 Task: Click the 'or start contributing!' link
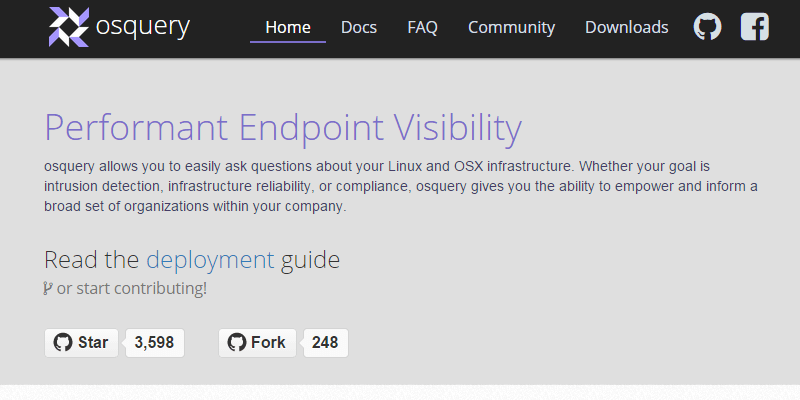tap(132, 289)
